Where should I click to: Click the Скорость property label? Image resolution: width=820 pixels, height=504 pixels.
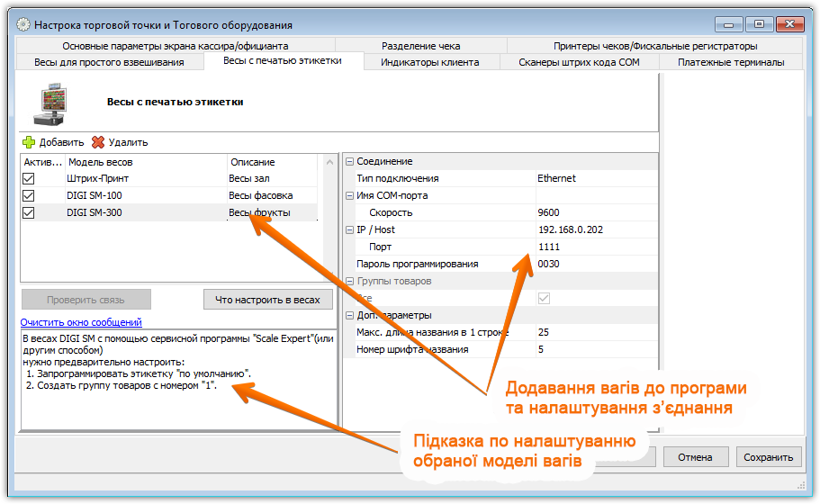click(x=391, y=212)
